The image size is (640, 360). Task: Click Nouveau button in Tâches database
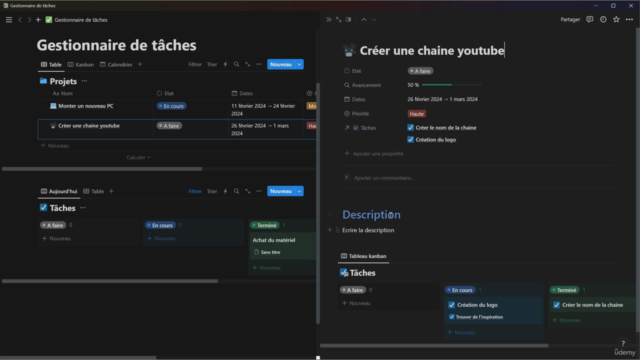pos(281,191)
